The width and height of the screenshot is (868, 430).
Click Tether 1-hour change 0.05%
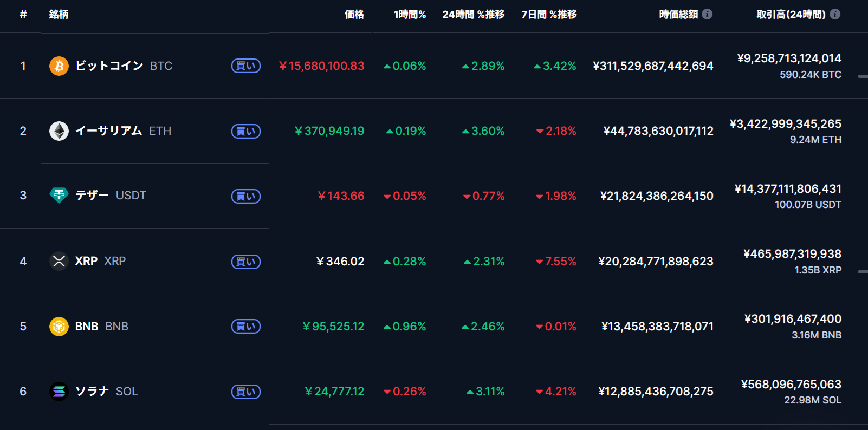point(405,196)
